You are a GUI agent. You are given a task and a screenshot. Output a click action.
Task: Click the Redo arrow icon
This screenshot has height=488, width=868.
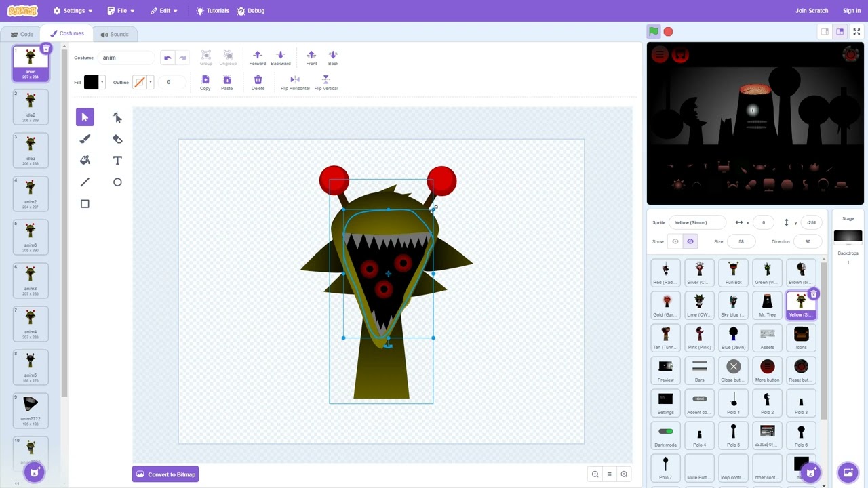coord(182,58)
